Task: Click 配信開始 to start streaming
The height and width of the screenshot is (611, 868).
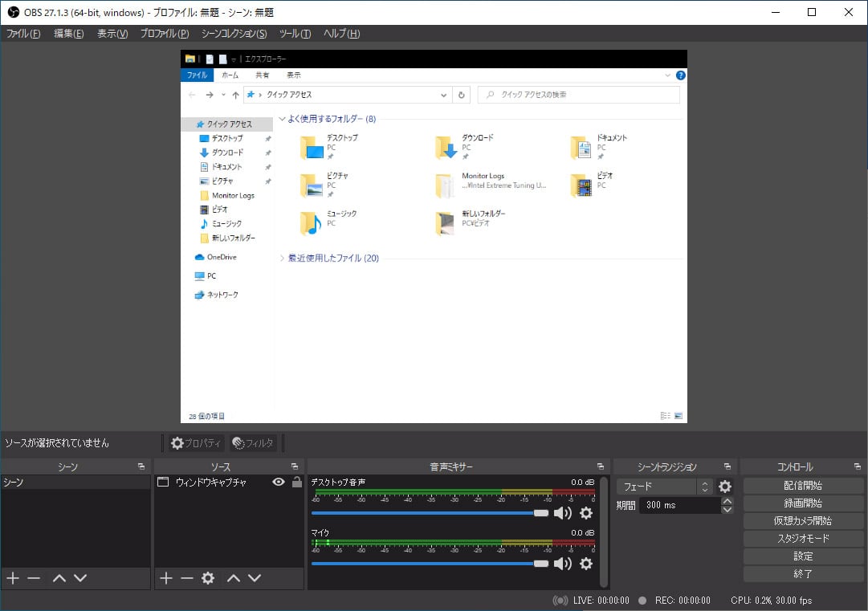Action: coord(803,486)
